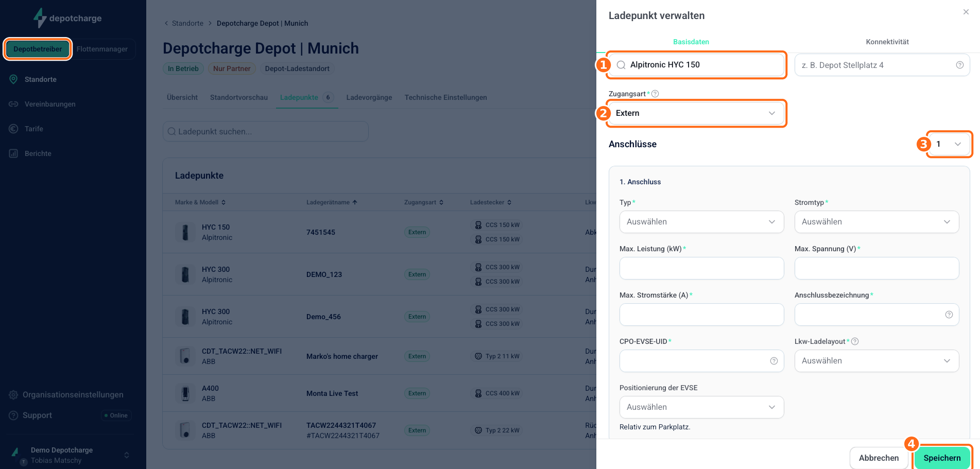Click the Max. Leistung (kW) field
The image size is (980, 469).
701,268
